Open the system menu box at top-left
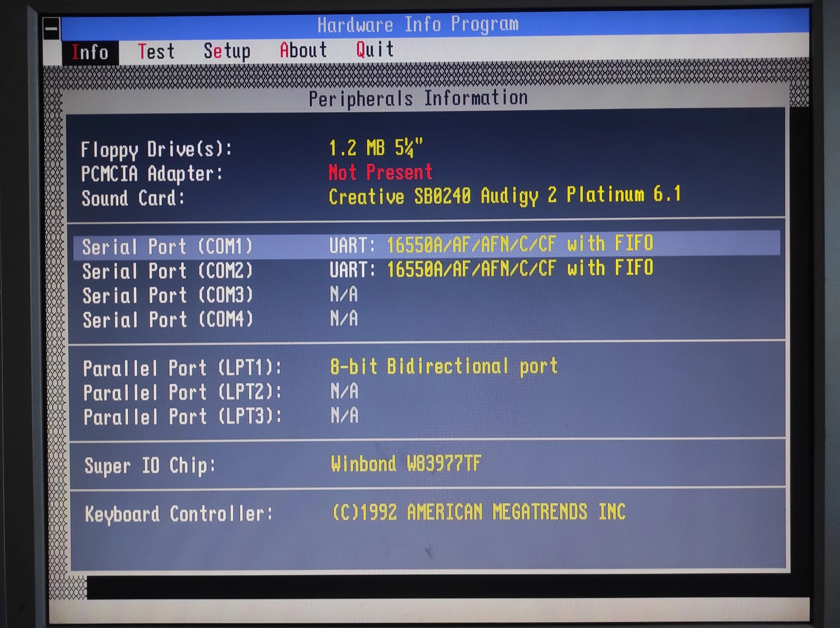This screenshot has height=628, width=840. pos(51,29)
